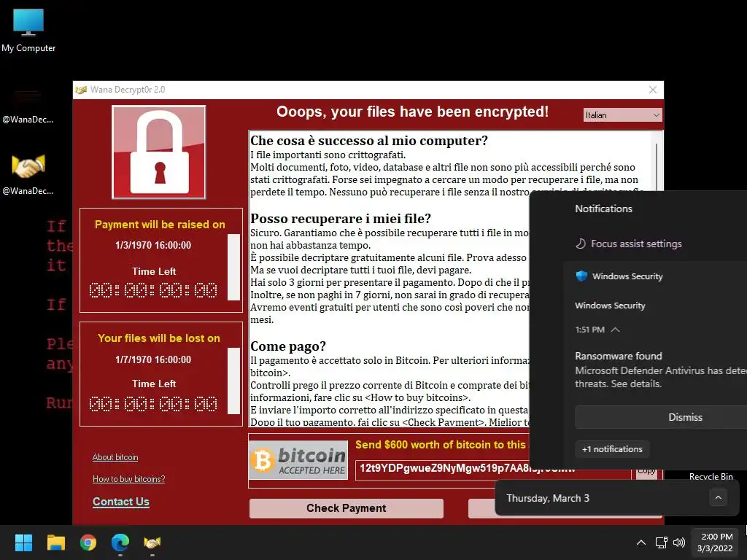Image resolution: width=747 pixels, height=560 pixels.
Task: Show hidden system tray icons
Action: pos(641,542)
